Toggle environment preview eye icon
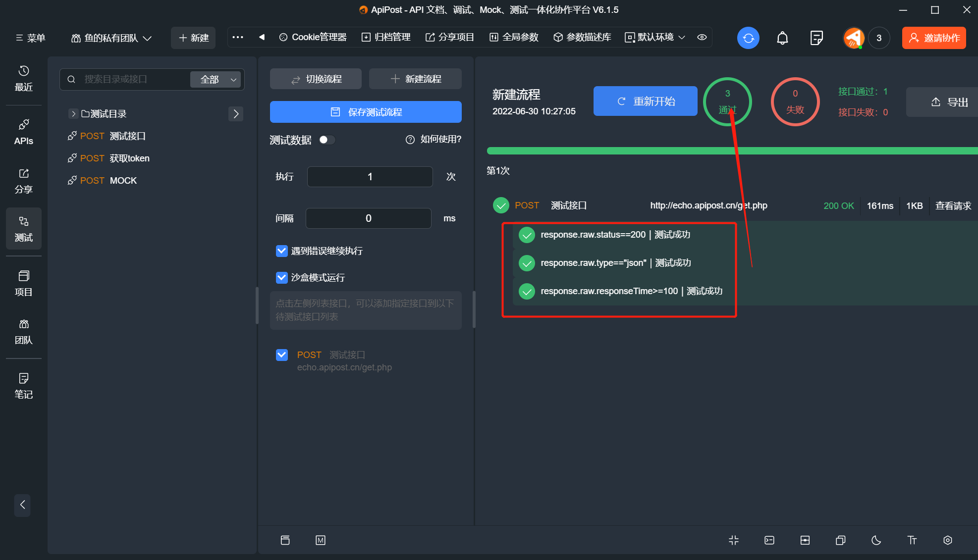Viewport: 978px width, 560px height. 702,37
